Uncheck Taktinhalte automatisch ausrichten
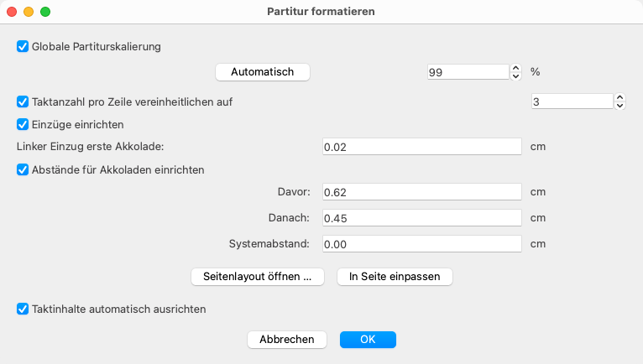This screenshot has width=643, height=364. (23, 309)
